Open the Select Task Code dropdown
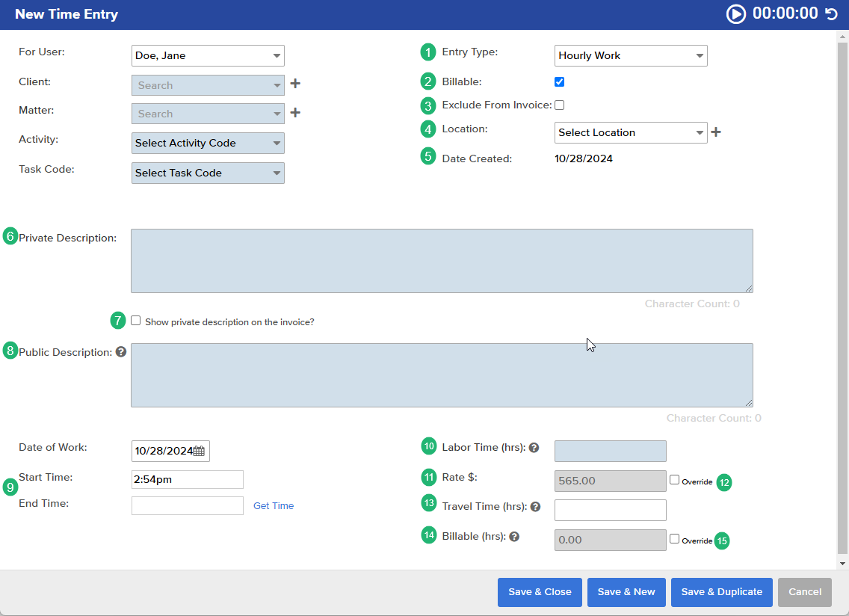849x616 pixels. click(208, 173)
